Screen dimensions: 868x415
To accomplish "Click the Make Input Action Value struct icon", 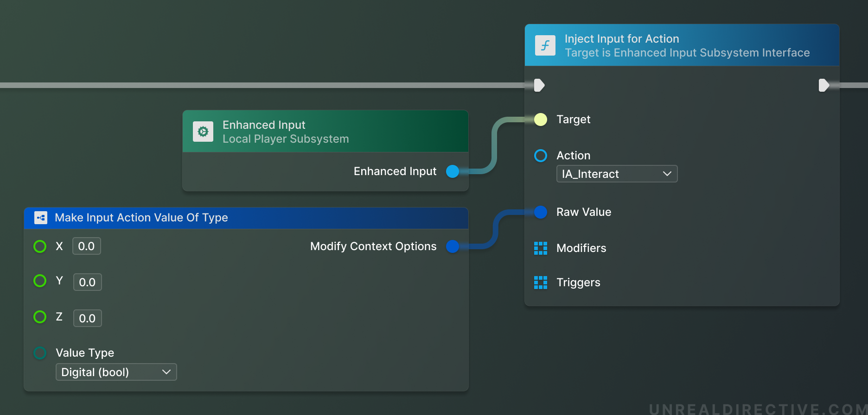I will coord(41,218).
